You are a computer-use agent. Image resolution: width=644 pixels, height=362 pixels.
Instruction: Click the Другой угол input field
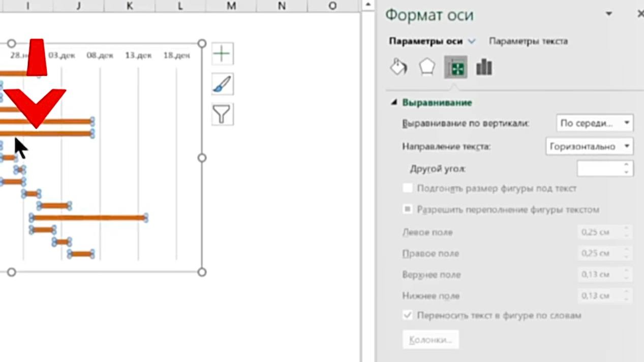pyautogui.click(x=600, y=169)
